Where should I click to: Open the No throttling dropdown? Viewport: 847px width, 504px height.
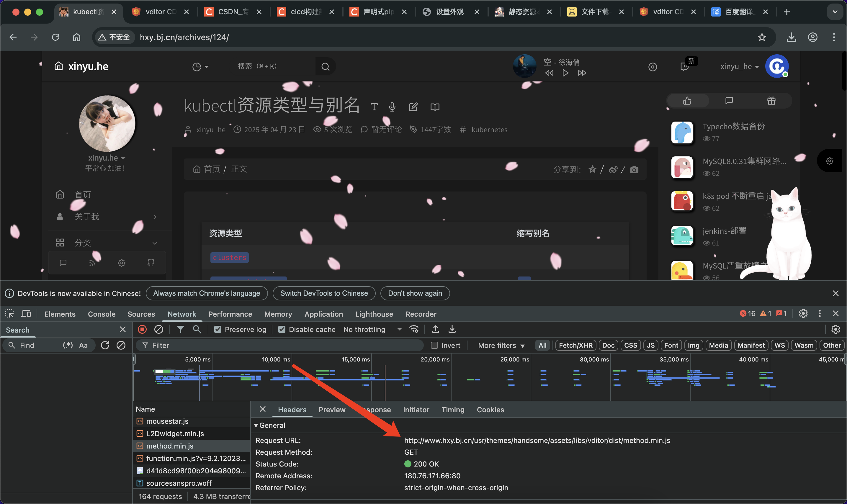[x=372, y=329]
